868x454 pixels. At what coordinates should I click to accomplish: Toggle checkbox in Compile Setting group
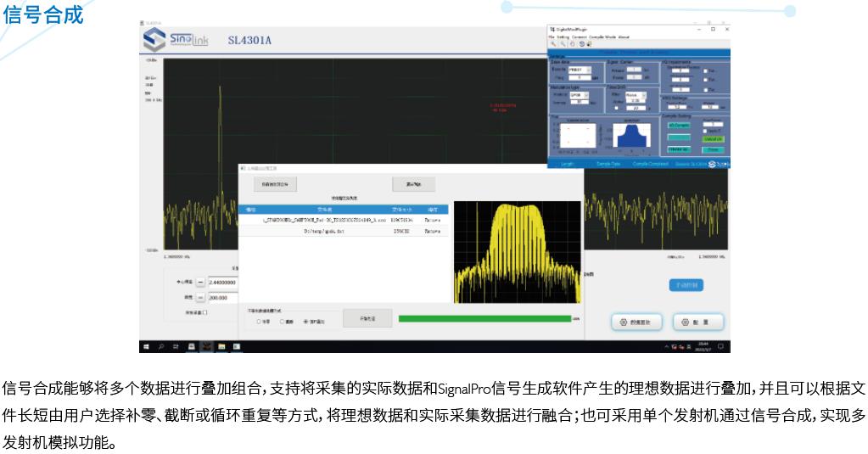tap(705, 131)
